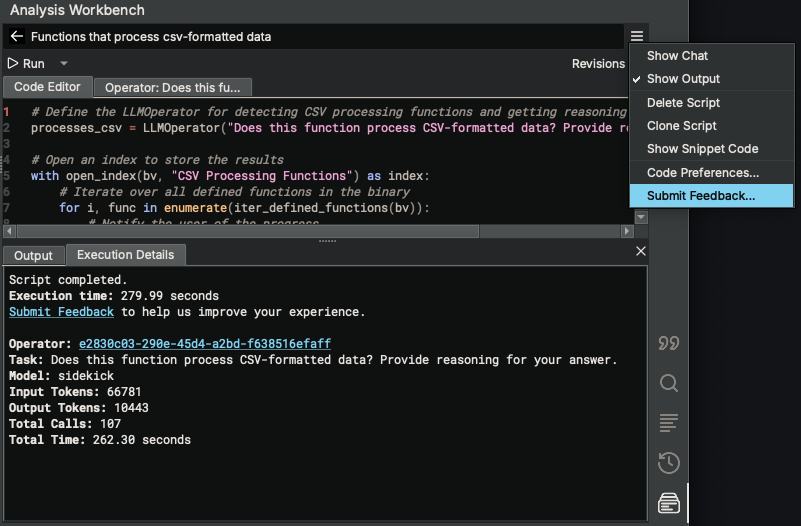The width and height of the screenshot is (801, 526).
Task: Expand the Run options dropdown arrow
Action: [x=64, y=63]
